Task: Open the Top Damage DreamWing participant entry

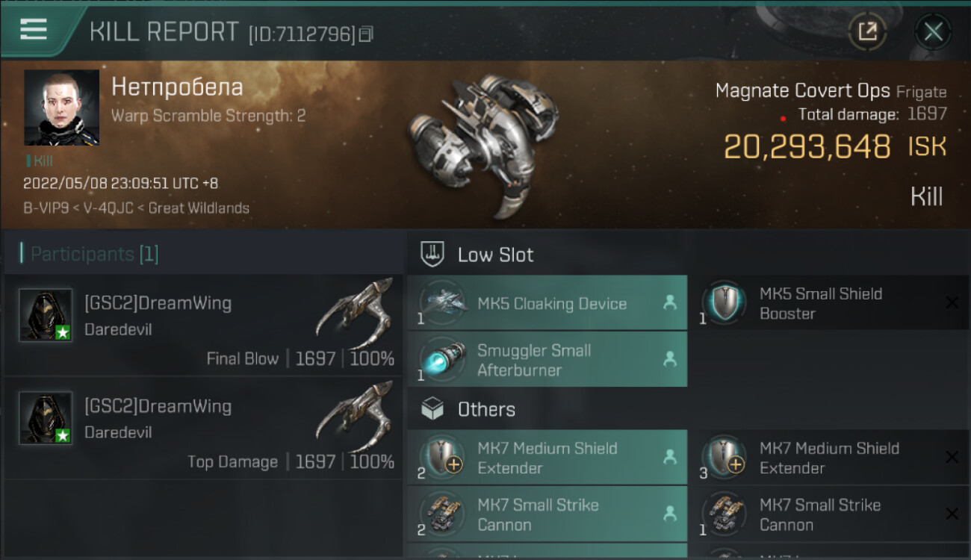Action: [203, 428]
